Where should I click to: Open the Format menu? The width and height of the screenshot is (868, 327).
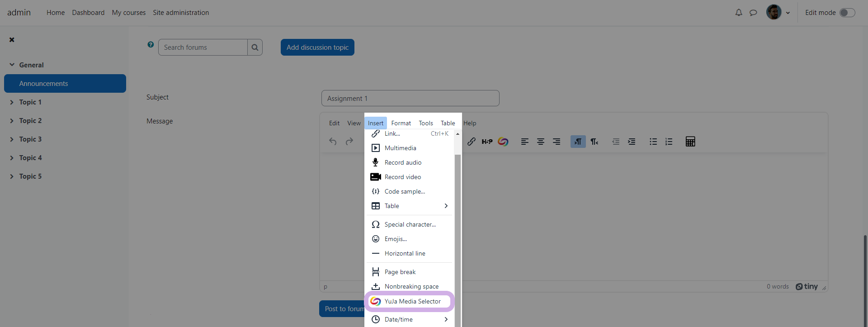(x=401, y=123)
